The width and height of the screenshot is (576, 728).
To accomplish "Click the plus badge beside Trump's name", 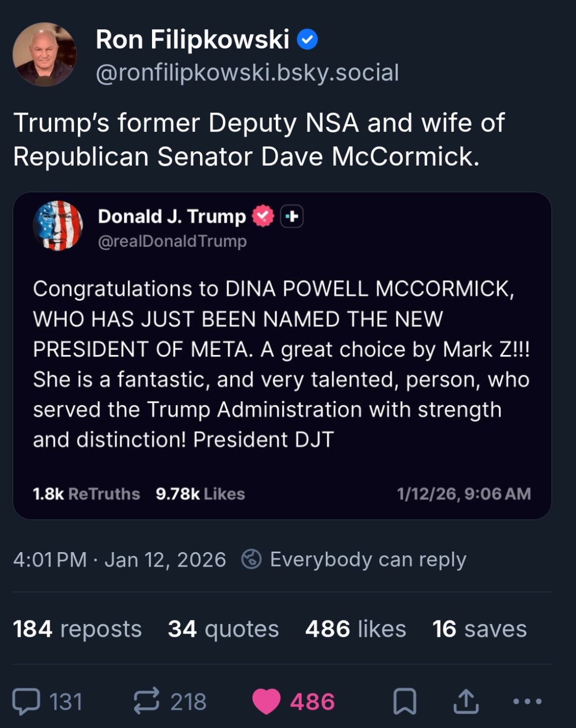I will pos(292,216).
